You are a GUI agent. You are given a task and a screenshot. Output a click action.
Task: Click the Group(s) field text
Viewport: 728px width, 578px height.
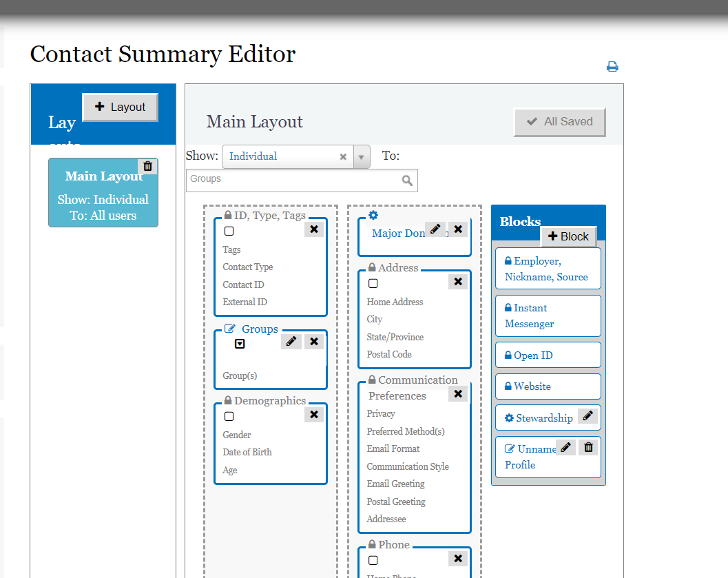point(240,375)
